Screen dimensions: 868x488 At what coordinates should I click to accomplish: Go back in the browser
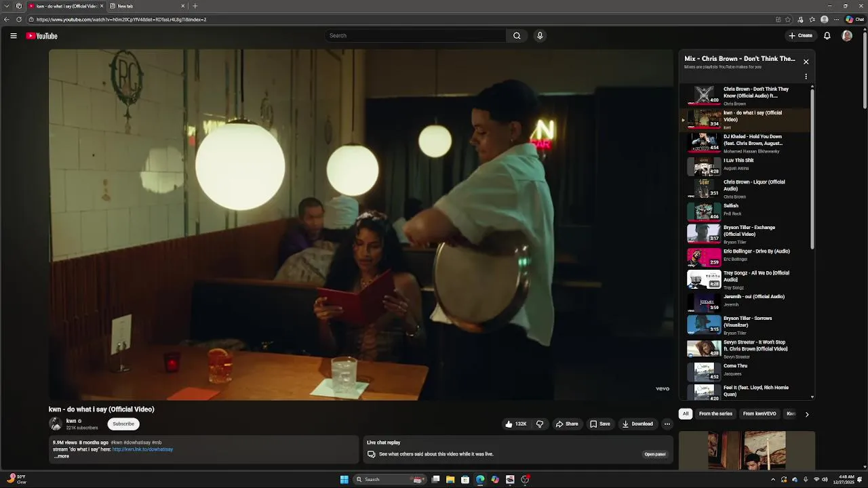tap(7, 20)
